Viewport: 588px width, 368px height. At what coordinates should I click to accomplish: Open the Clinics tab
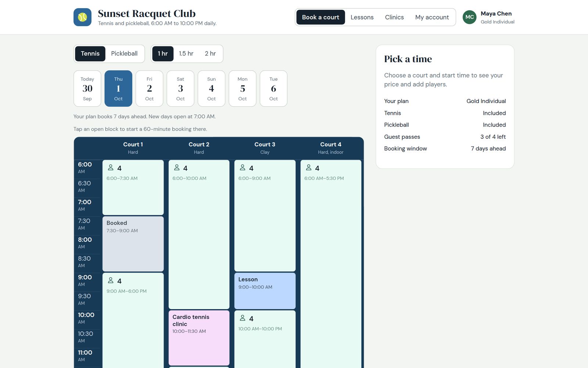click(394, 17)
